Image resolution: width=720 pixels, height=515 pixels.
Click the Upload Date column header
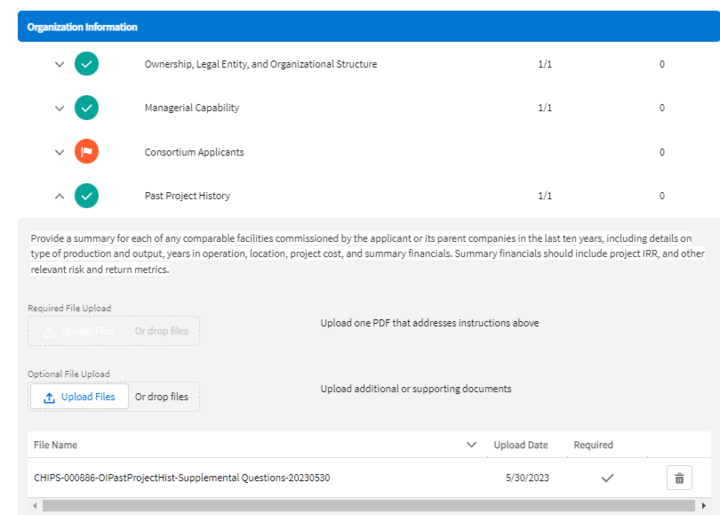click(520, 445)
